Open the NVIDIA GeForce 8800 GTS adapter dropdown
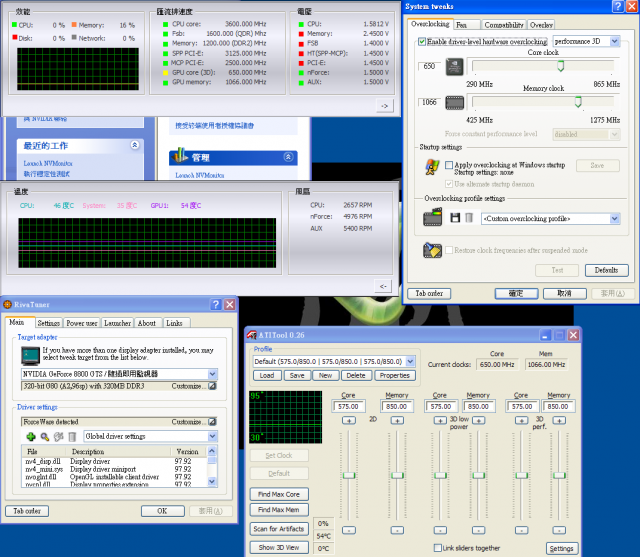Viewport: 640px width, 557px height. click(x=212, y=374)
